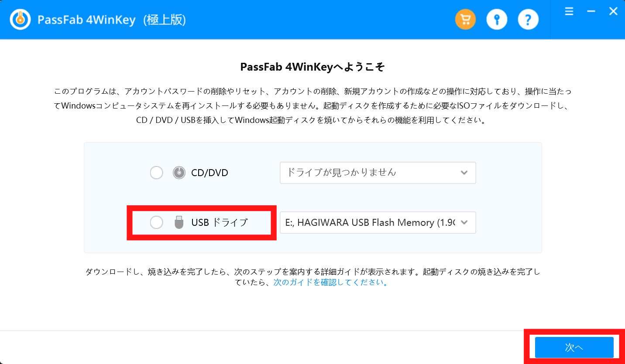
Task: Click the PassFab 4WinKey (極上版) title text
Action: (x=112, y=20)
